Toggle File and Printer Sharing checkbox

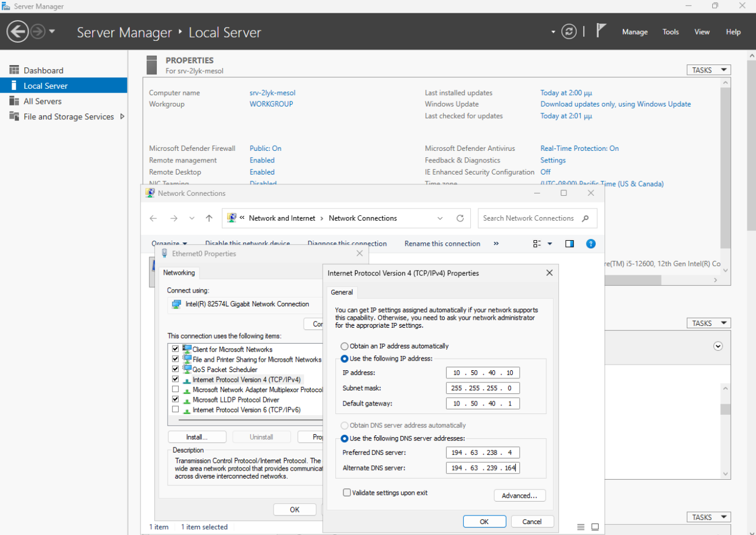pyautogui.click(x=175, y=359)
